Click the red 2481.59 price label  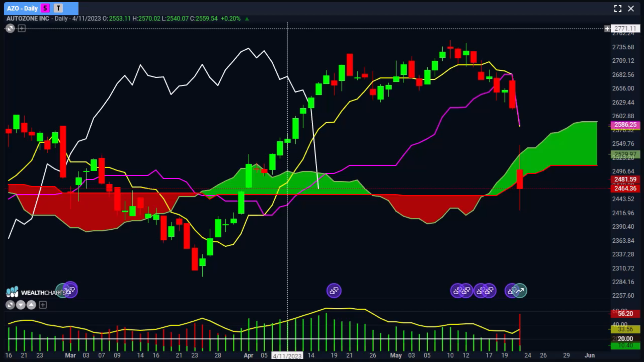coord(625,179)
